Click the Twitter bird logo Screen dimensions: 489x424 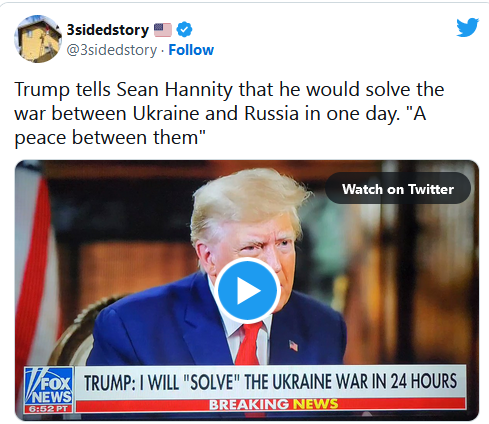[x=468, y=27]
